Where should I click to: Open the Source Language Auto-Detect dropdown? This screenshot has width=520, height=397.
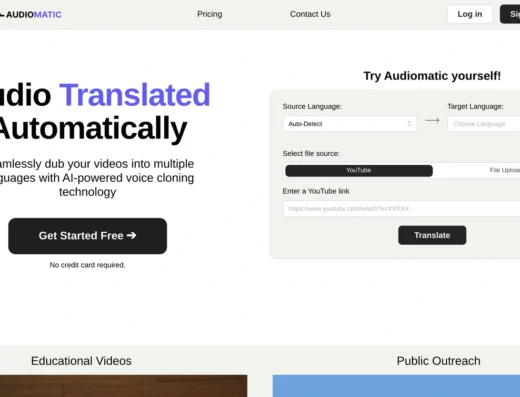click(350, 124)
